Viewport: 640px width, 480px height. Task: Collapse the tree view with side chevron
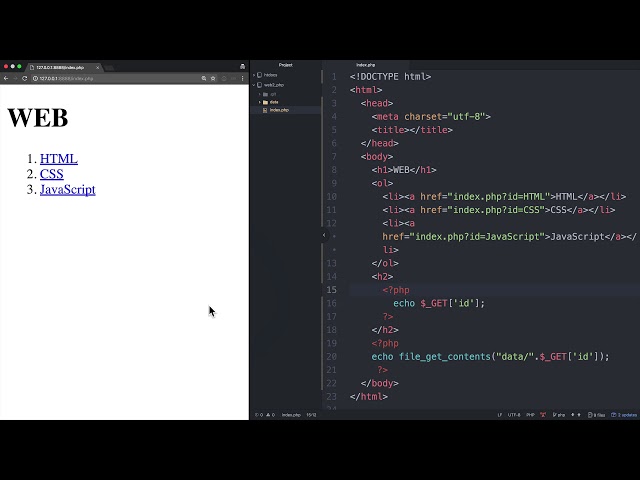coord(324,235)
